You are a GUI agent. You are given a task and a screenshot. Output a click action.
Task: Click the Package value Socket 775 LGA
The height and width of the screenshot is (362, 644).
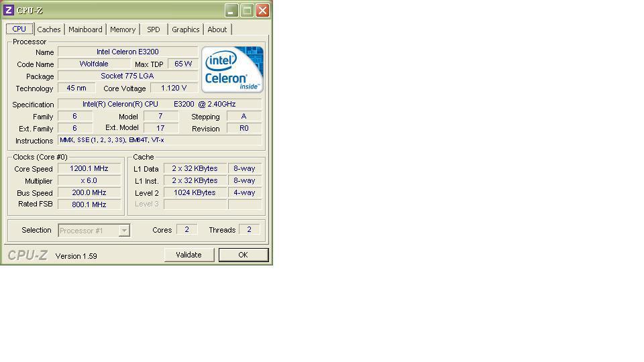[127, 76]
